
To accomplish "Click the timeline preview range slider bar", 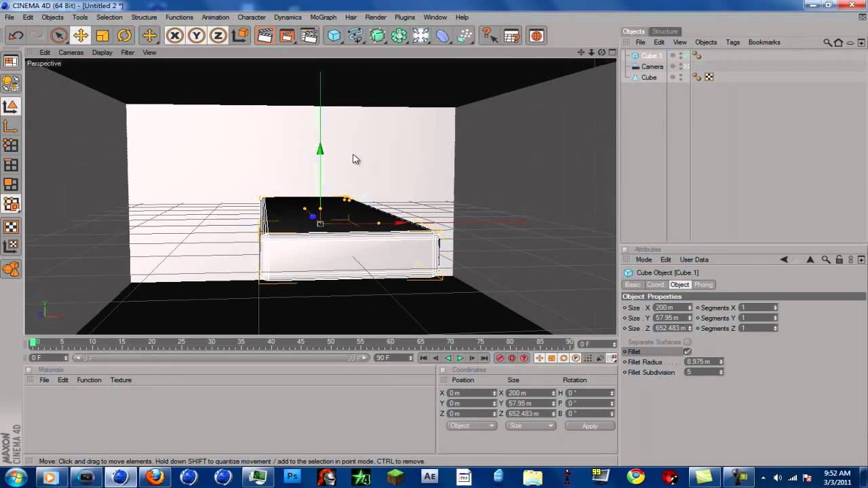I will [221, 358].
